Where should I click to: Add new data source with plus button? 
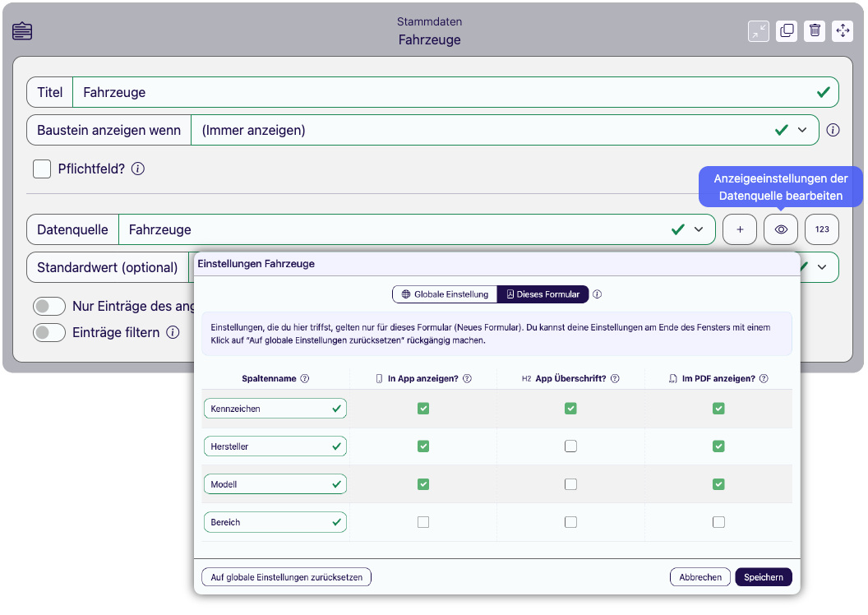[x=740, y=229]
